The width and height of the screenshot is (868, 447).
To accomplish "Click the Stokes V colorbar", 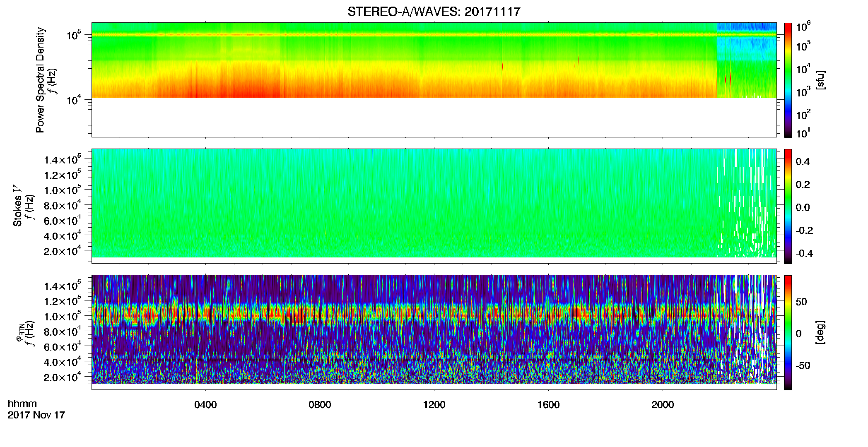I will (x=788, y=206).
